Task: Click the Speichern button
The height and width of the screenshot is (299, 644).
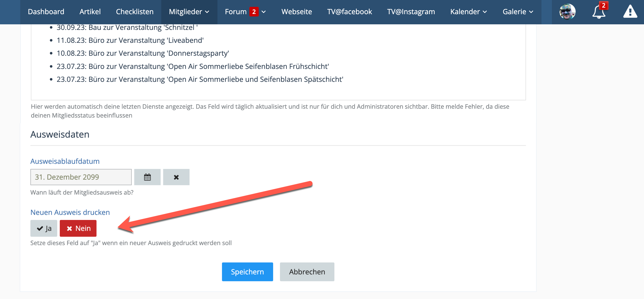Action: [247, 272]
